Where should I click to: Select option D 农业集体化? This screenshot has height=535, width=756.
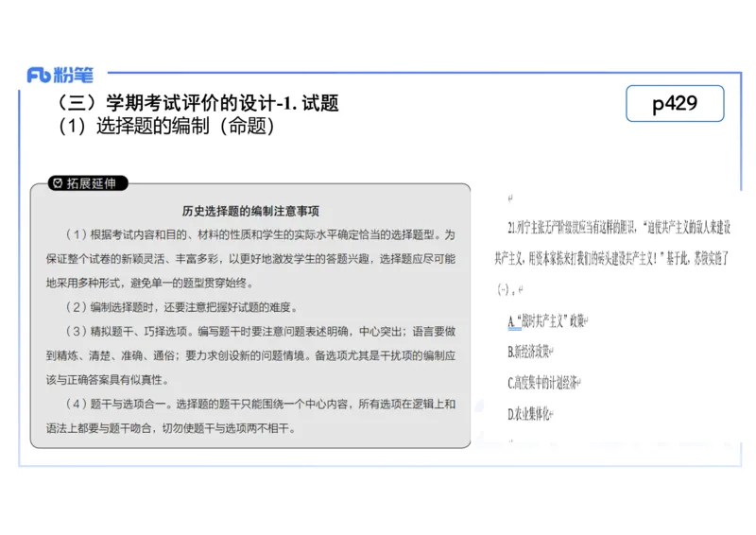click(x=530, y=413)
